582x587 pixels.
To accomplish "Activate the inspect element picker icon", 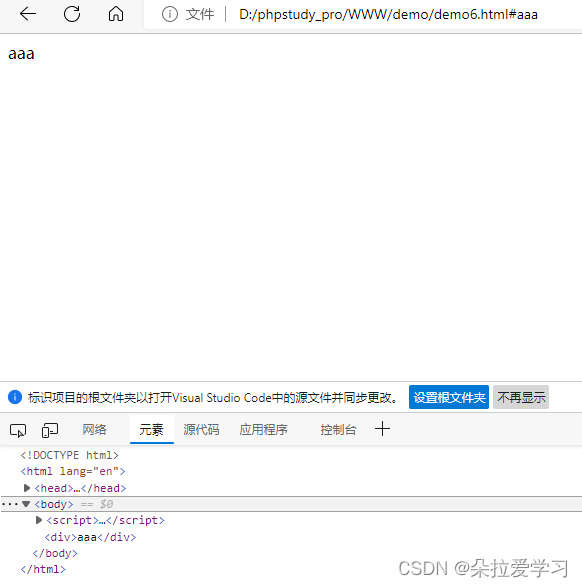I will pyautogui.click(x=18, y=430).
